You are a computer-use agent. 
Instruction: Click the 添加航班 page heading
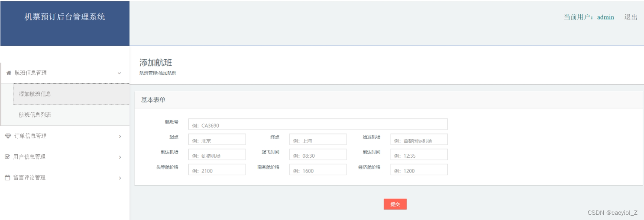(155, 63)
